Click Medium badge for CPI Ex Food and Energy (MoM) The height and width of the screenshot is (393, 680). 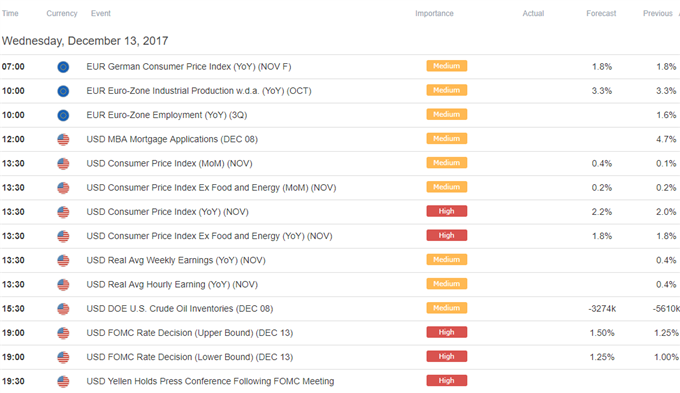[x=447, y=187]
